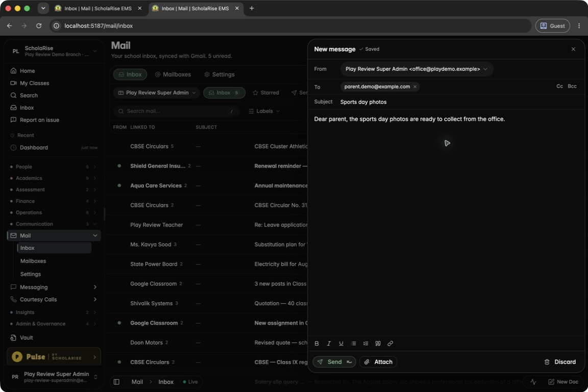The height and width of the screenshot is (392, 588).
Task: Open the activity pulse icon beside New Doc
Action: (533, 382)
